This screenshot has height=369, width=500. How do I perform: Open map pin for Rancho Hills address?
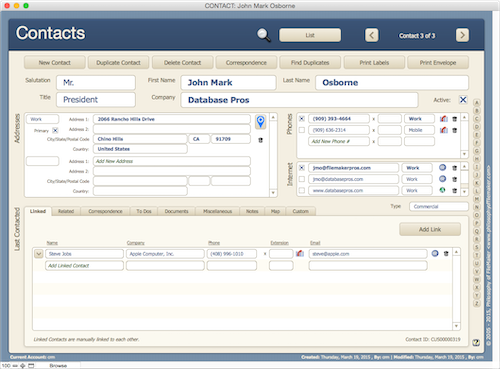(261, 122)
